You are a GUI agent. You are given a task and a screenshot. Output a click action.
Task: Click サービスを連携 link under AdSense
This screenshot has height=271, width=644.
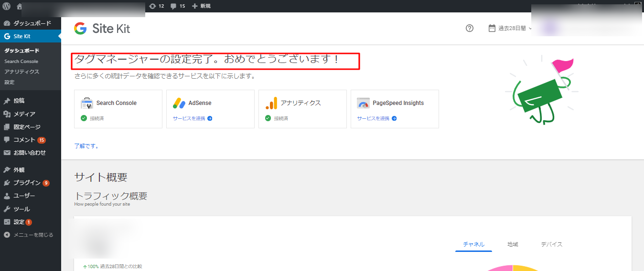coord(193,118)
